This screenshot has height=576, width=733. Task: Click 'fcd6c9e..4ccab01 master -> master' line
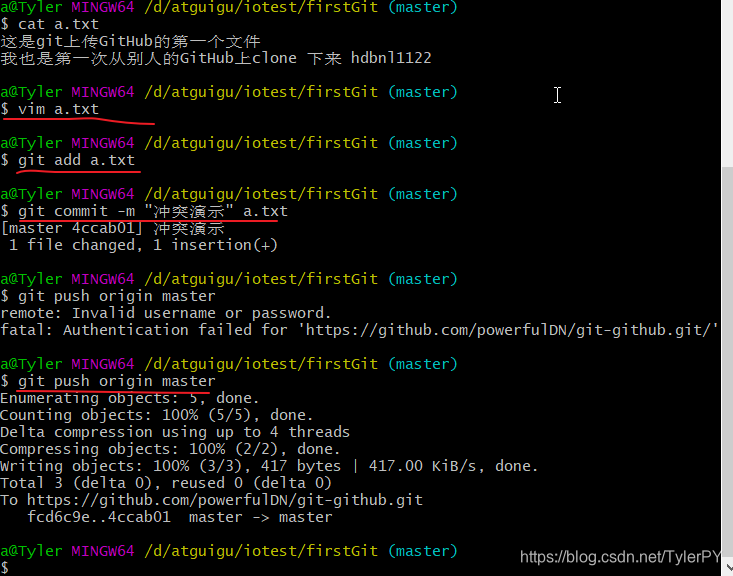[x=180, y=517]
